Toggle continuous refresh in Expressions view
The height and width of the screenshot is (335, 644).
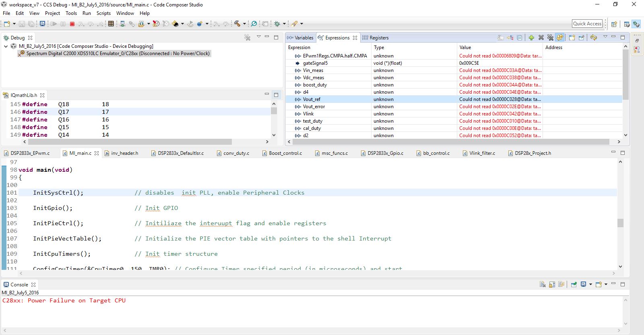click(560, 38)
